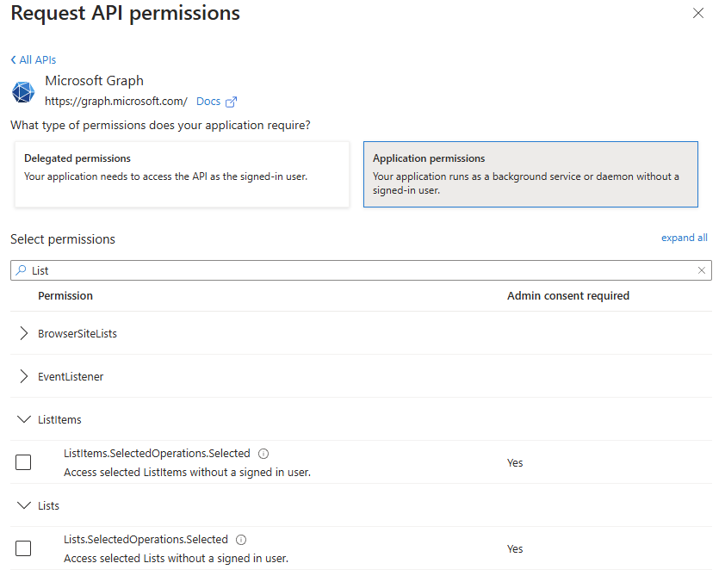
Task: Click expand all link
Action: click(x=685, y=238)
